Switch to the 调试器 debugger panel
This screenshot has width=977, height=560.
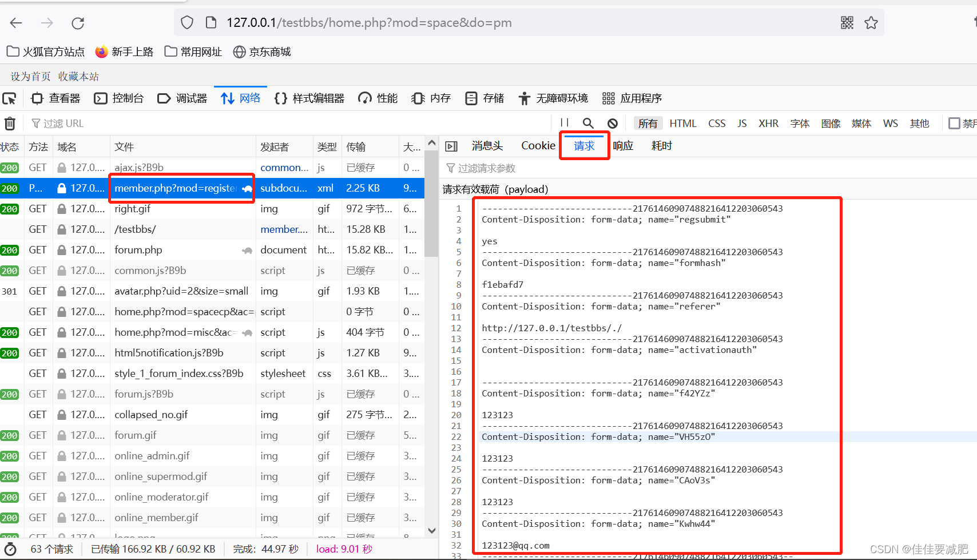tap(182, 98)
